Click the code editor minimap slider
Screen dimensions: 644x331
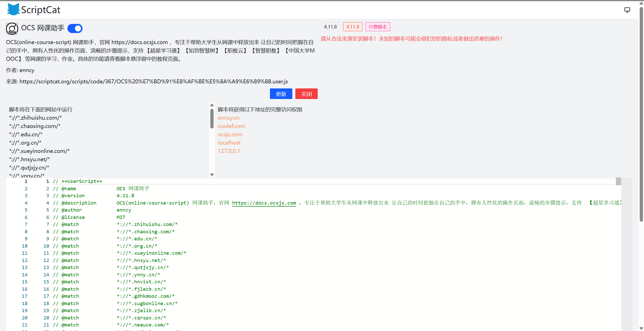618,181
